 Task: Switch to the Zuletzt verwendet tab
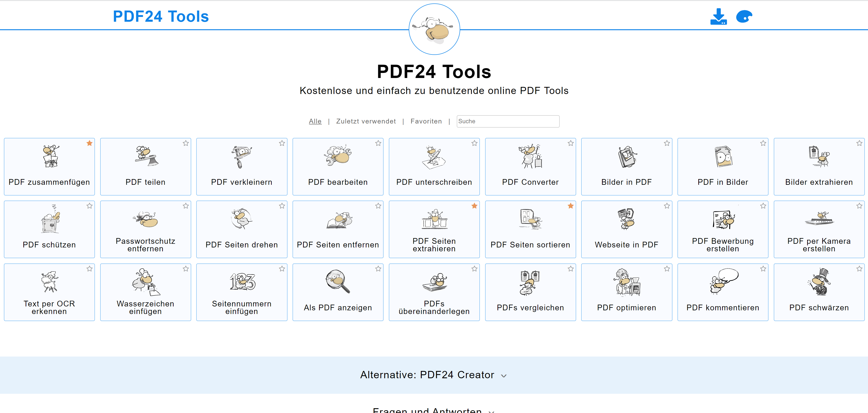click(365, 121)
